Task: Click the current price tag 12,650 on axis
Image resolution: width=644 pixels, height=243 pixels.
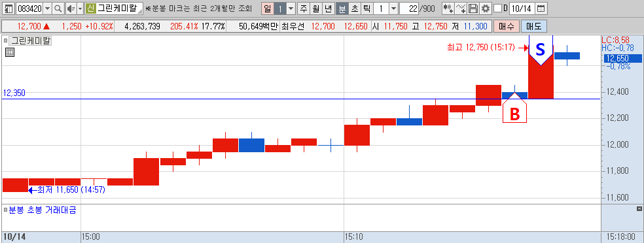Action: tap(622, 59)
